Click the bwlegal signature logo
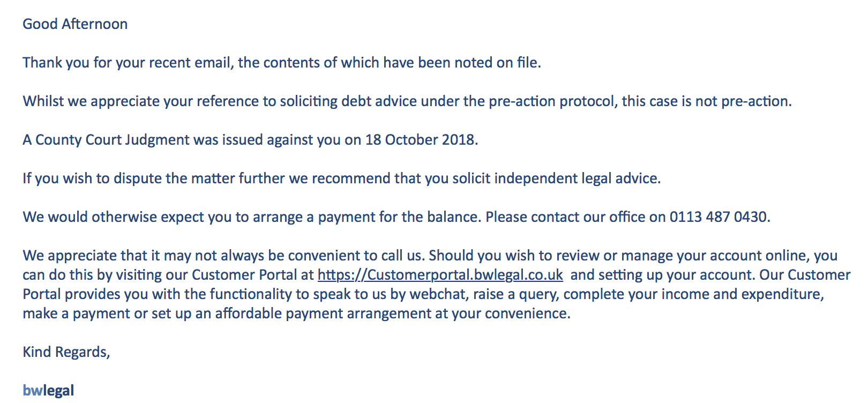The width and height of the screenshot is (868, 403). [48, 390]
